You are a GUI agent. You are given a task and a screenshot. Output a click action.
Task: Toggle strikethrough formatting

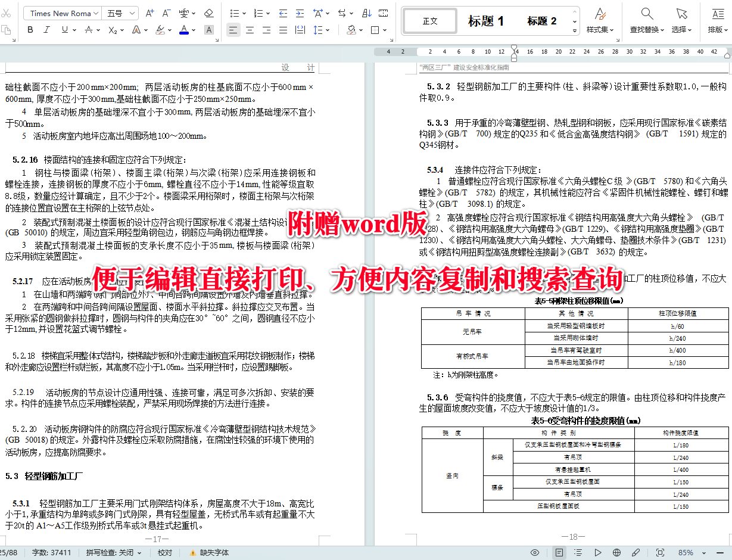(89, 29)
